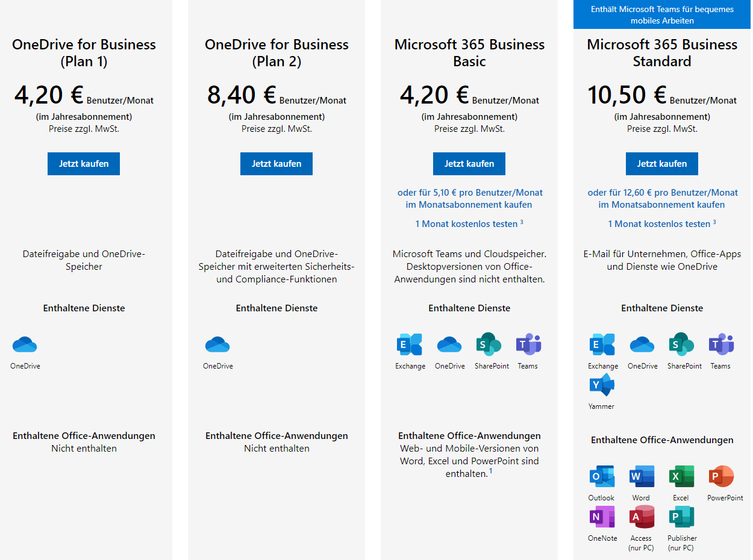Click the Publisher (nur PC) icon
Viewport: 753px width, 560px height.
681,517
